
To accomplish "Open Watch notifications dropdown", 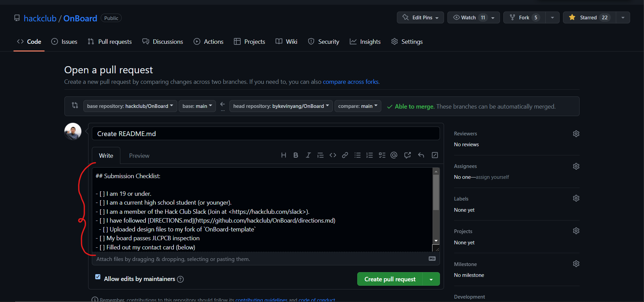I will point(474,18).
